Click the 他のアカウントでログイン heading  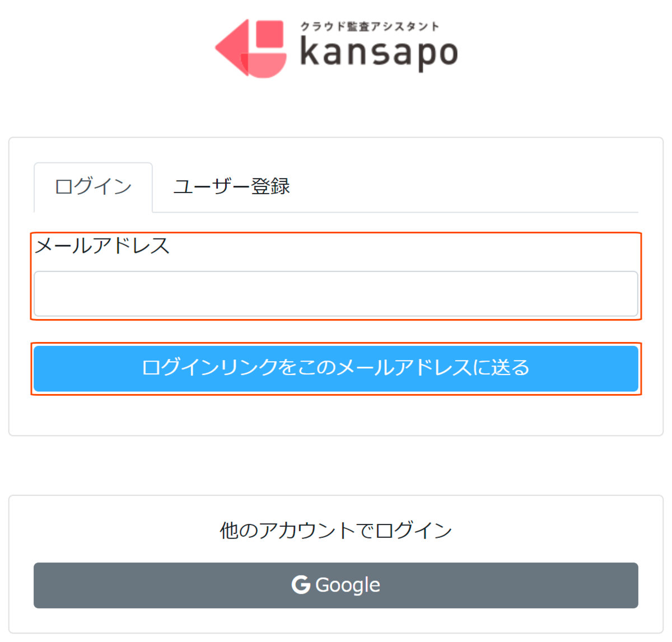(336, 530)
